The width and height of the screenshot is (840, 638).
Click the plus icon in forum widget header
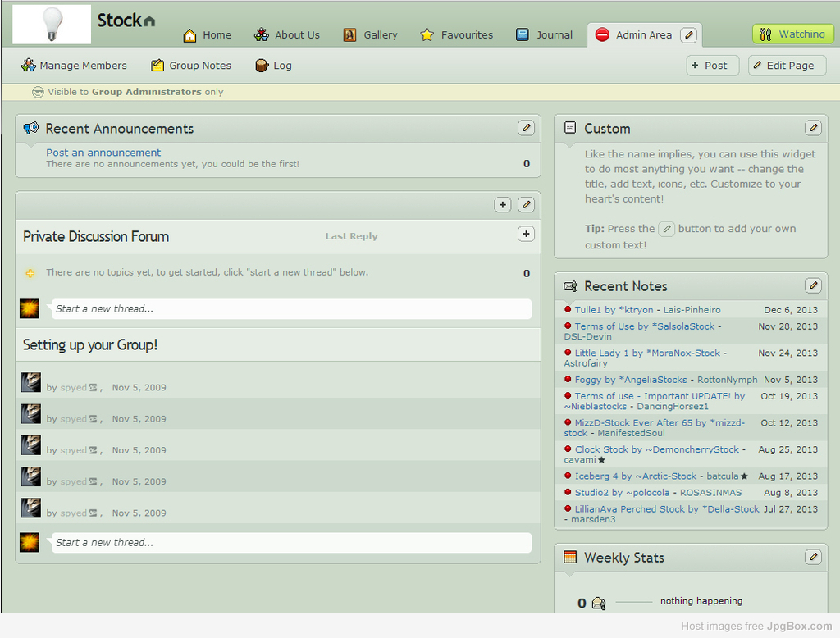[x=503, y=205]
